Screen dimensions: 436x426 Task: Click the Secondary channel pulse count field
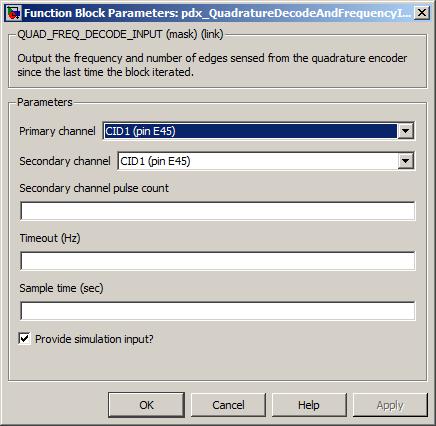coord(218,211)
